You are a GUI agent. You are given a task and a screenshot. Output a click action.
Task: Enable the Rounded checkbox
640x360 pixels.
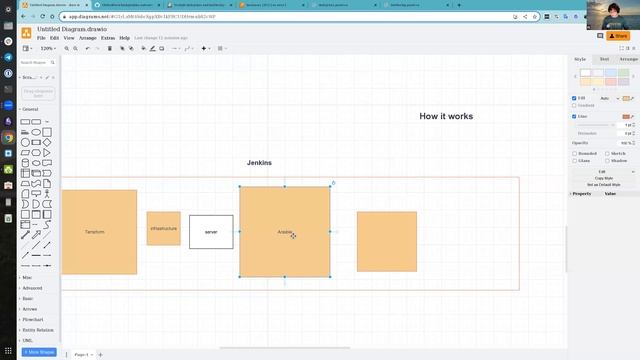[575, 153]
